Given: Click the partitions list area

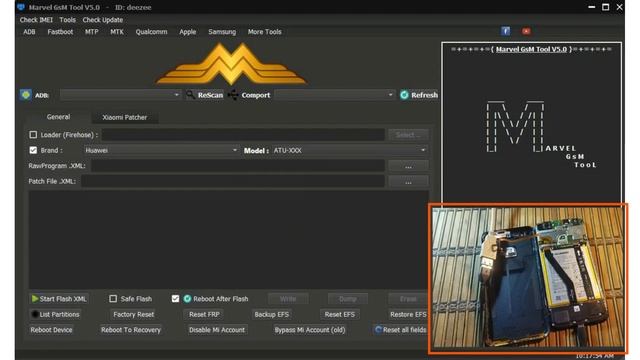Looking at the screenshot, I should [229, 240].
